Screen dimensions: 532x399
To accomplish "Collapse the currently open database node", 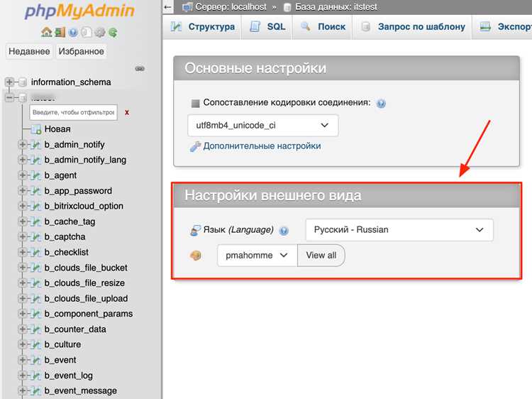I will (x=9, y=98).
